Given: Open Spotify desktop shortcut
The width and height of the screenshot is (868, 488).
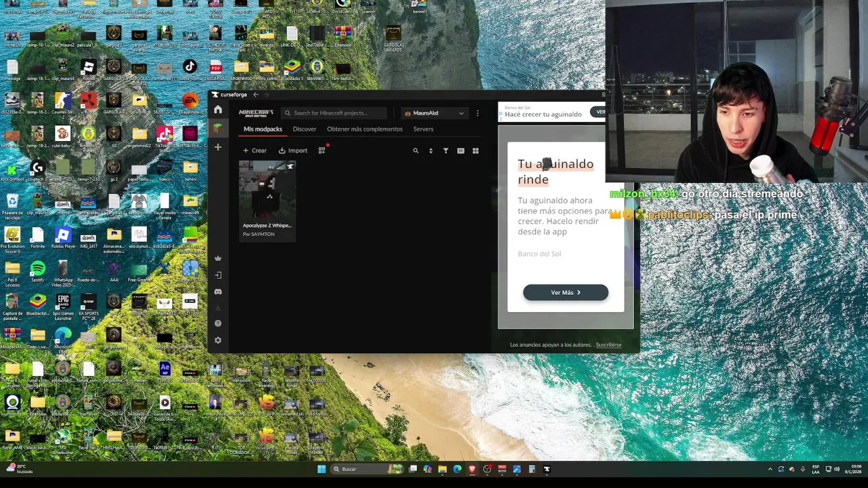Looking at the screenshot, I should click(x=38, y=272).
